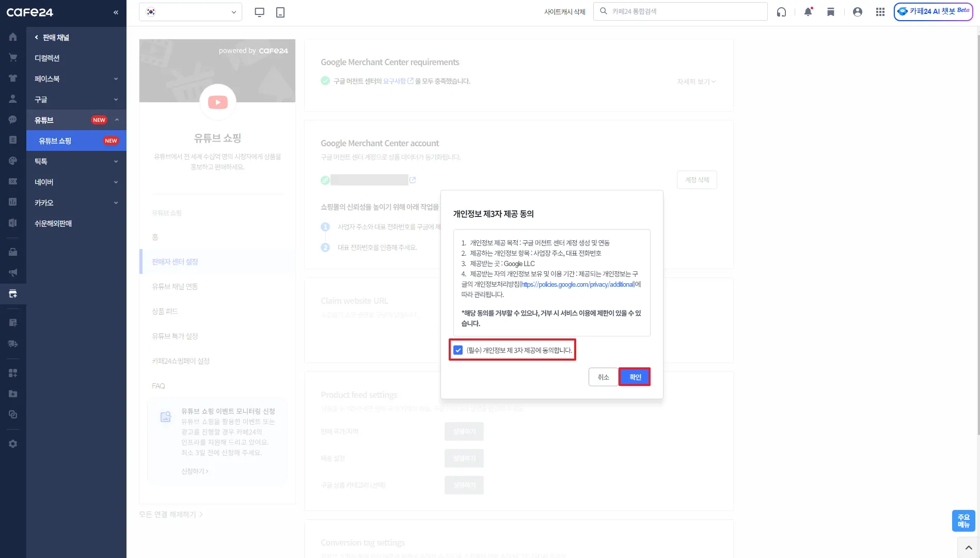Open the 디컬렉션 menu item
The width and height of the screenshot is (980, 558).
(x=76, y=58)
